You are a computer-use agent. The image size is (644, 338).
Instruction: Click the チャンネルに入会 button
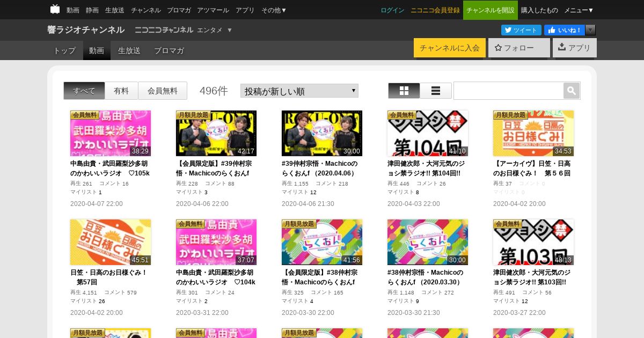point(450,48)
